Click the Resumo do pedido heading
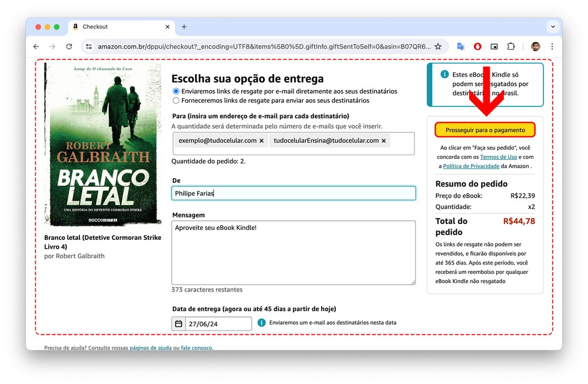This screenshot has height=384, width=588. pos(472,183)
